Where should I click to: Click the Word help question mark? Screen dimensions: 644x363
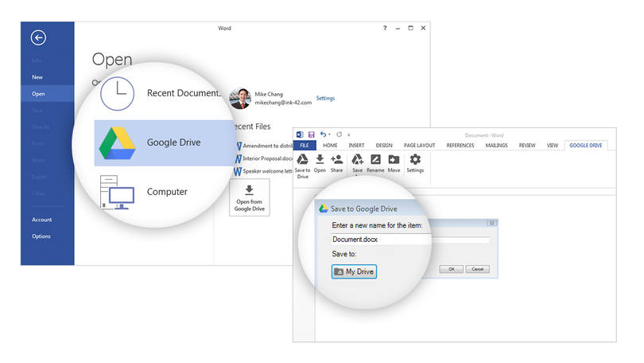tap(385, 28)
